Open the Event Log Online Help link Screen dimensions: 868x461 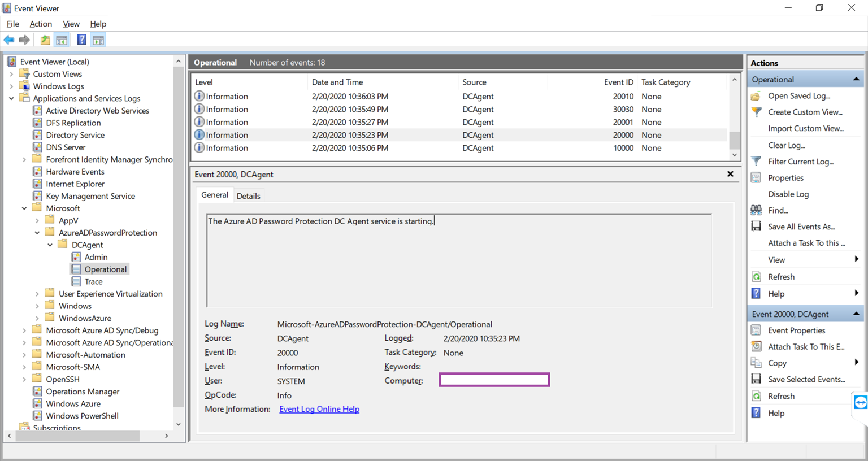319,409
